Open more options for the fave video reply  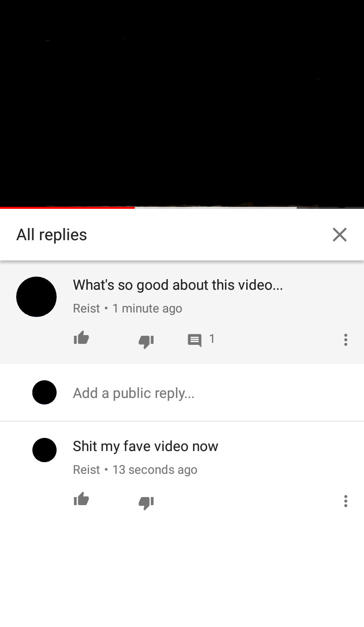(346, 501)
